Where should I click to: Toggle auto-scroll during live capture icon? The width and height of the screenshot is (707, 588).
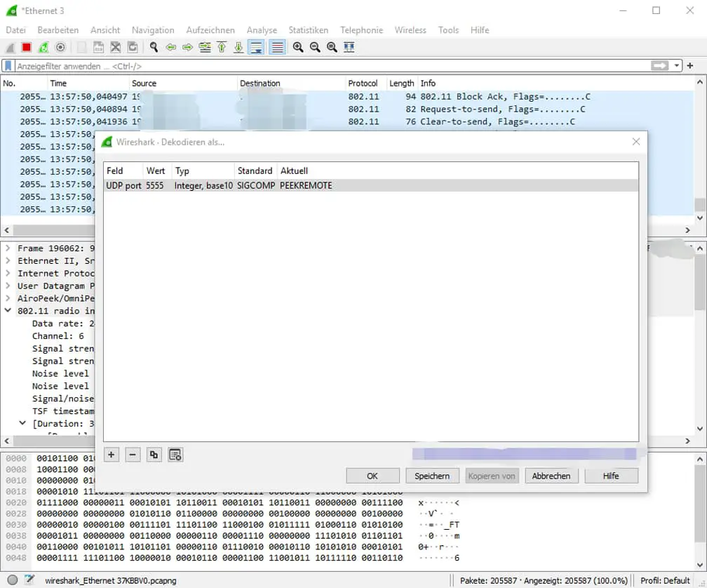point(256,47)
